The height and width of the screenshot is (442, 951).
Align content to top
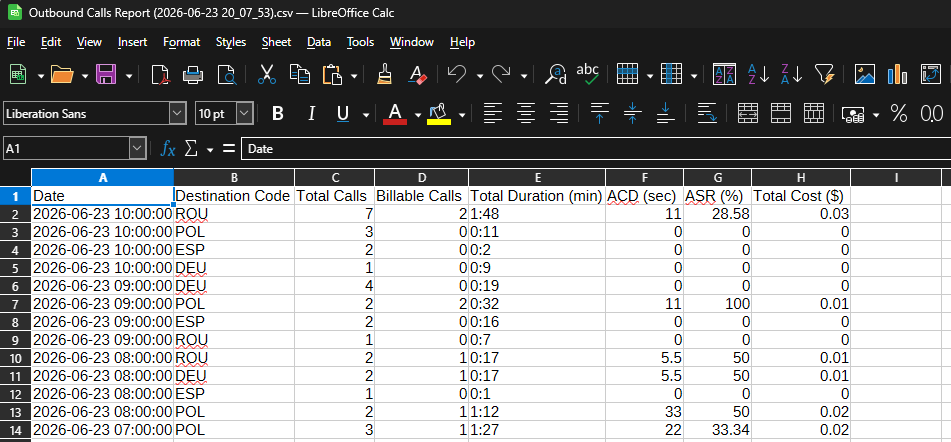(599, 113)
